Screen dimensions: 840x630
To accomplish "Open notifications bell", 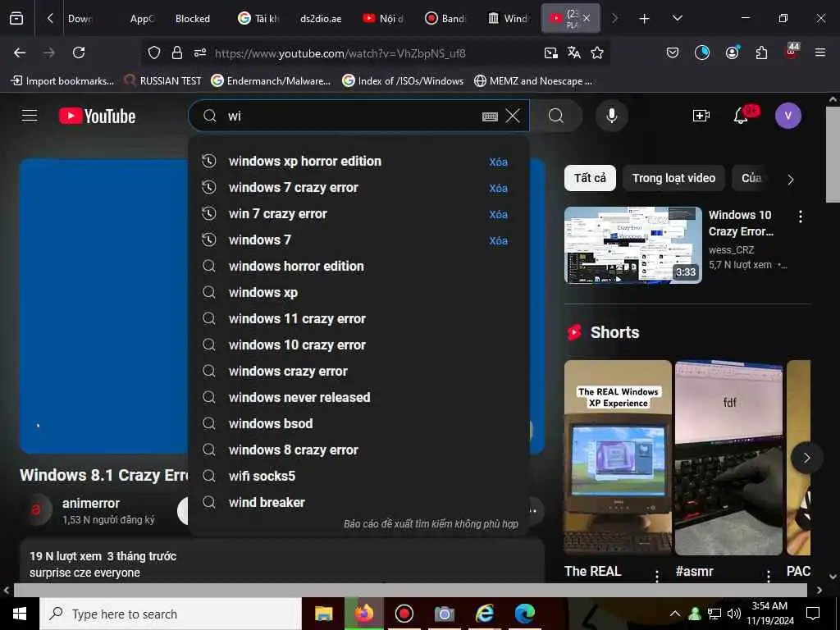I will click(x=741, y=116).
